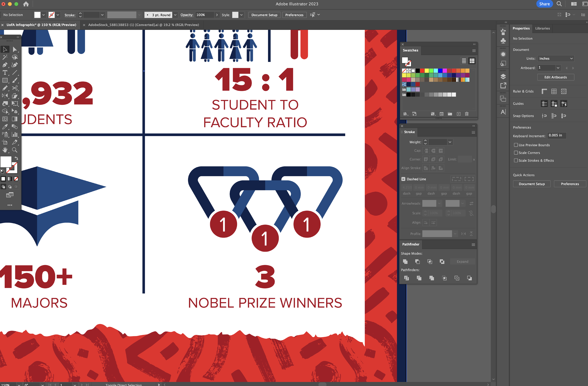Click the Unite shape mode icon
The height and width of the screenshot is (386, 588).
point(405,261)
